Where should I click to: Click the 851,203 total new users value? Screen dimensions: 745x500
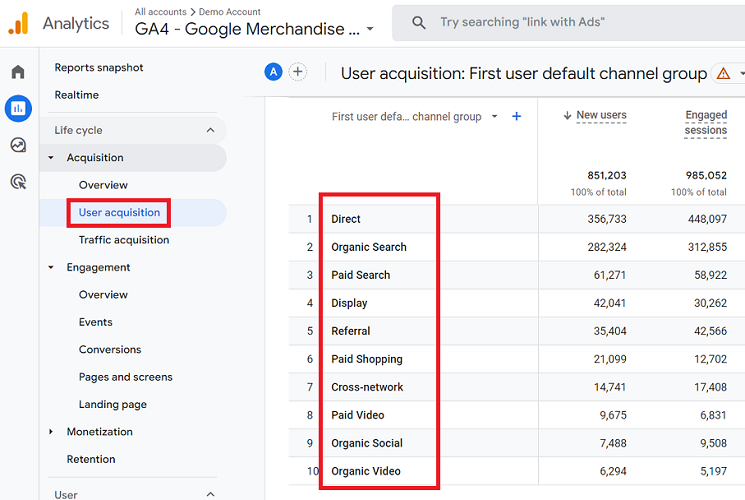pyautogui.click(x=607, y=175)
